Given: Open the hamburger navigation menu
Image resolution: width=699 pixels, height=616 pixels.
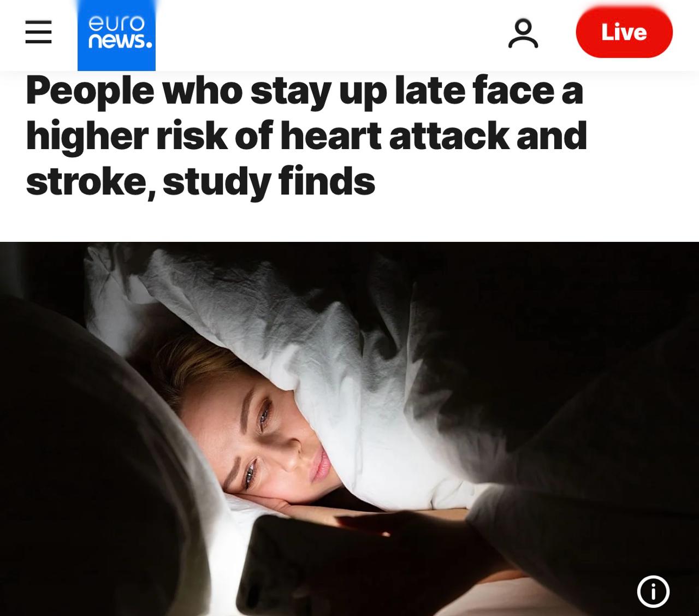Looking at the screenshot, I should 38,32.
